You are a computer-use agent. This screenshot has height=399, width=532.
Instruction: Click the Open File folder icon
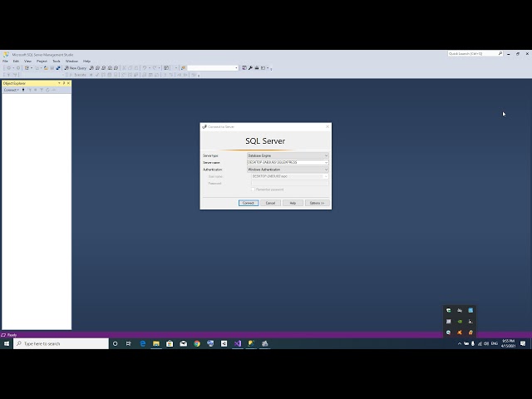47,68
